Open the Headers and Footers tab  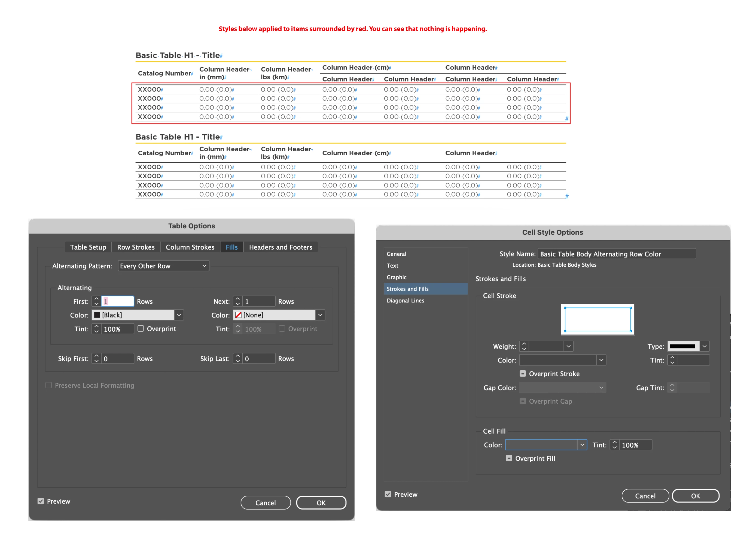pos(280,247)
